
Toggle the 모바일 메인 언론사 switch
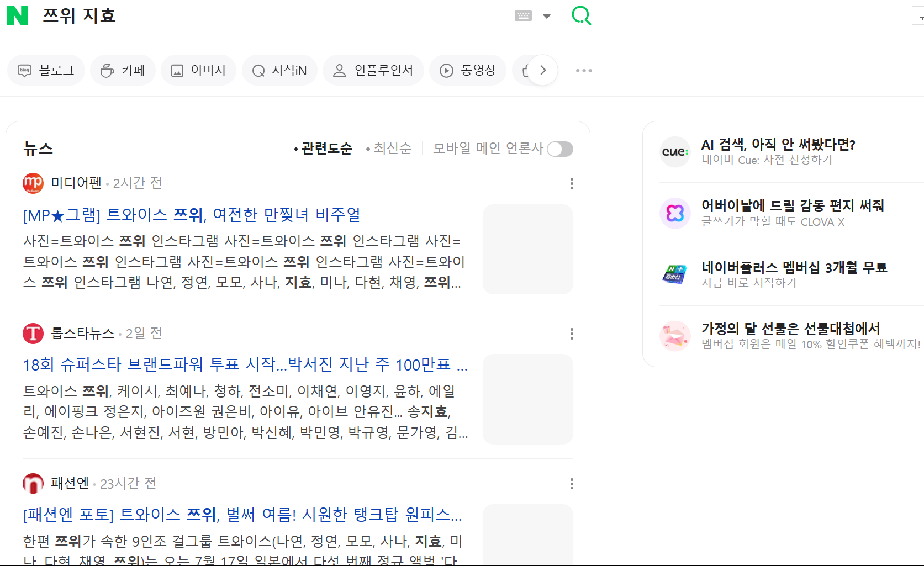click(560, 149)
